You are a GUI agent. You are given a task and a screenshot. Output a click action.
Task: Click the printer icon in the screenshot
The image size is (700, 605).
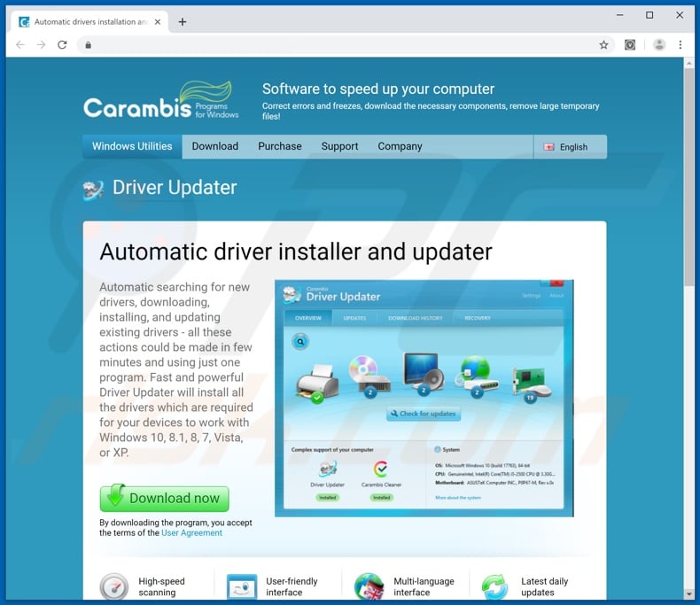317,383
